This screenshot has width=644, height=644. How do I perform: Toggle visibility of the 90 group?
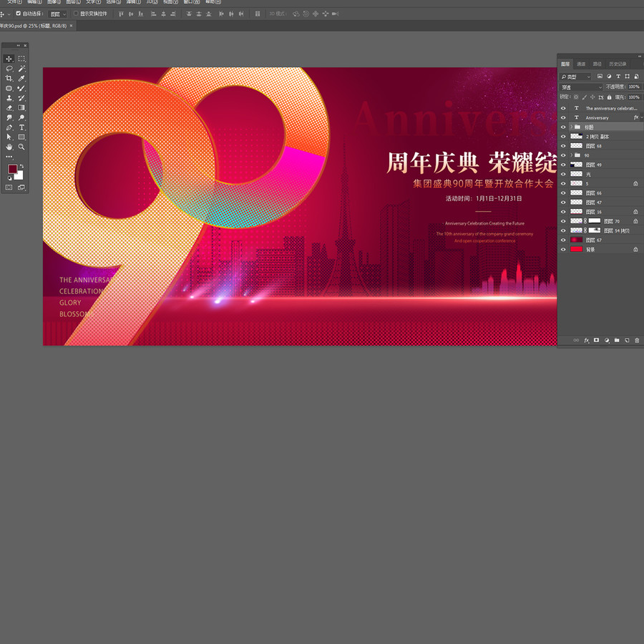(x=564, y=155)
